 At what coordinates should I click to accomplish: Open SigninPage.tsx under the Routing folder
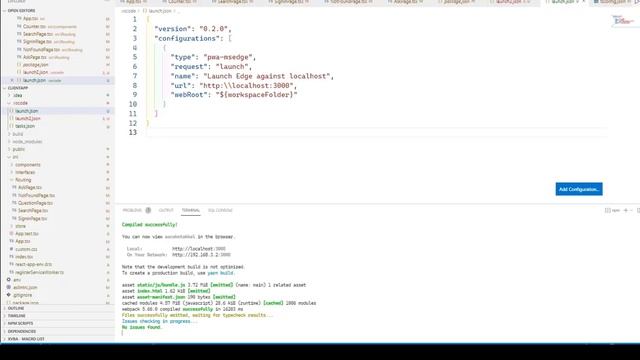(33, 218)
